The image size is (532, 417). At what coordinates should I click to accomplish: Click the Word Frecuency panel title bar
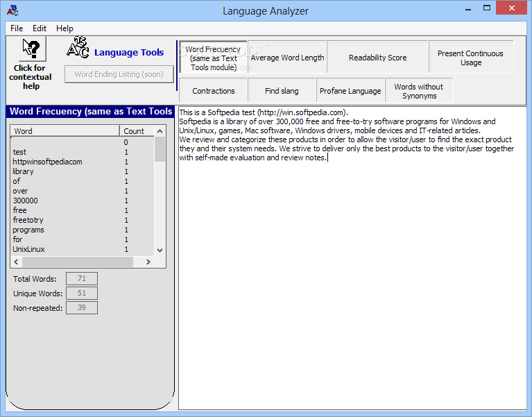click(x=90, y=111)
